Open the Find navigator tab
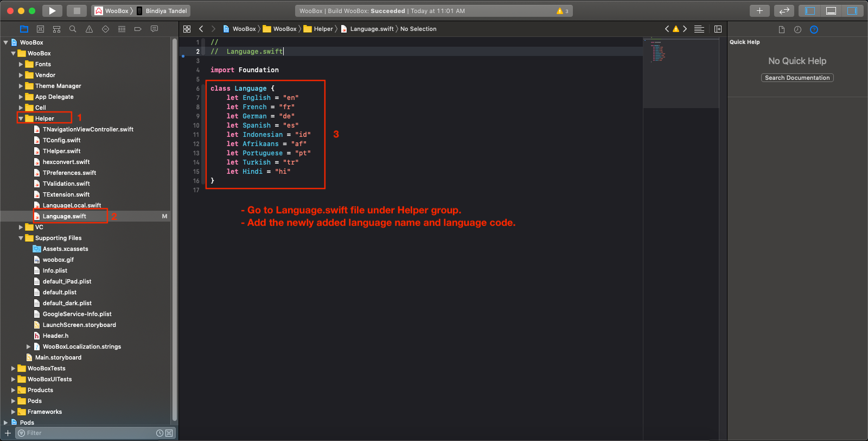 point(73,29)
